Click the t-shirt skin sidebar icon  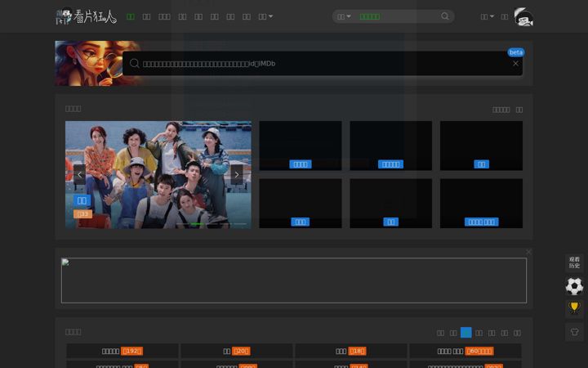point(574,332)
